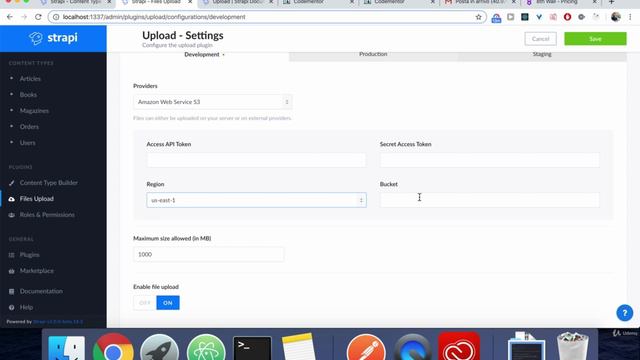Set file upload toggle to ON
This screenshot has height=360, width=640.
(168, 303)
